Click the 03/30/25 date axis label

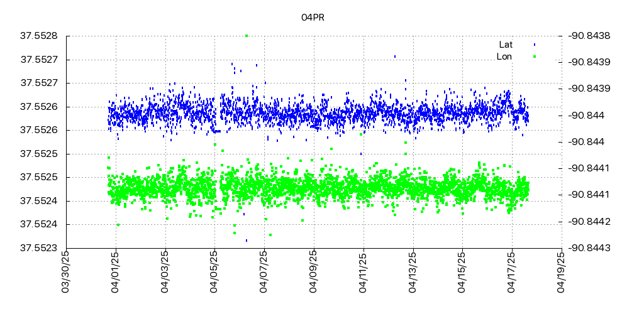click(65, 271)
